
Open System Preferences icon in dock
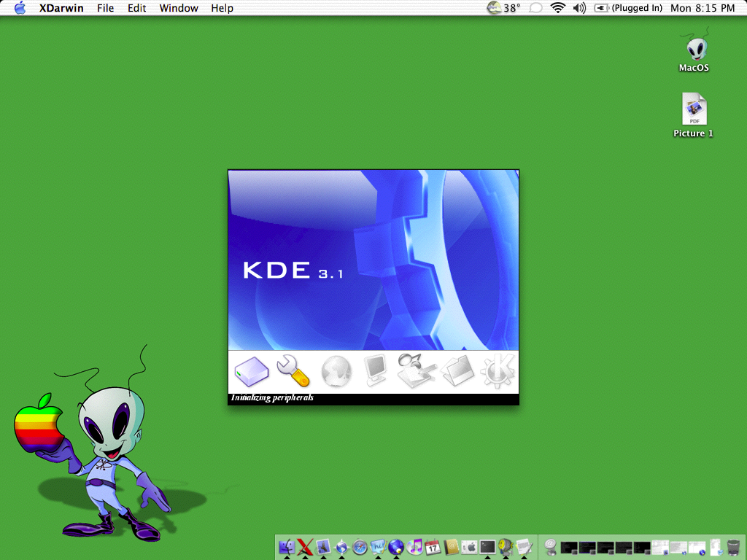pyautogui.click(x=469, y=547)
